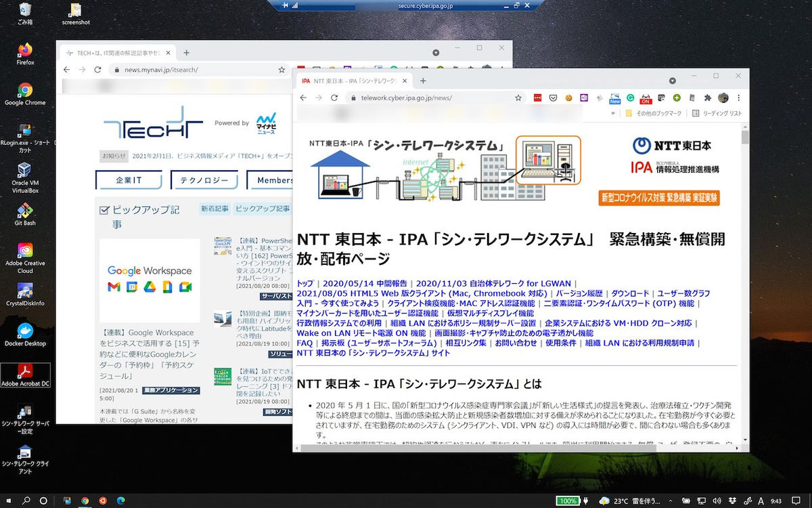Open the バージョン履歴 link
Image resolution: width=812 pixels, height=508 pixels.
point(579,293)
